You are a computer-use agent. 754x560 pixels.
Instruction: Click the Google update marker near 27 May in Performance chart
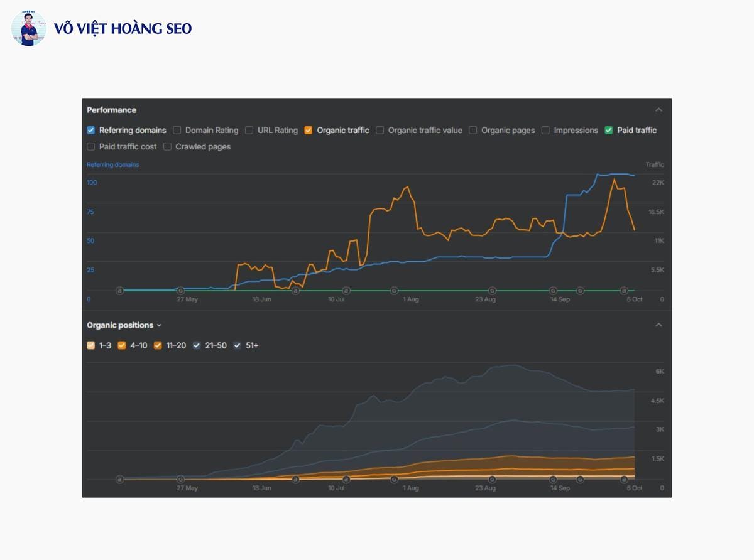pyautogui.click(x=181, y=290)
